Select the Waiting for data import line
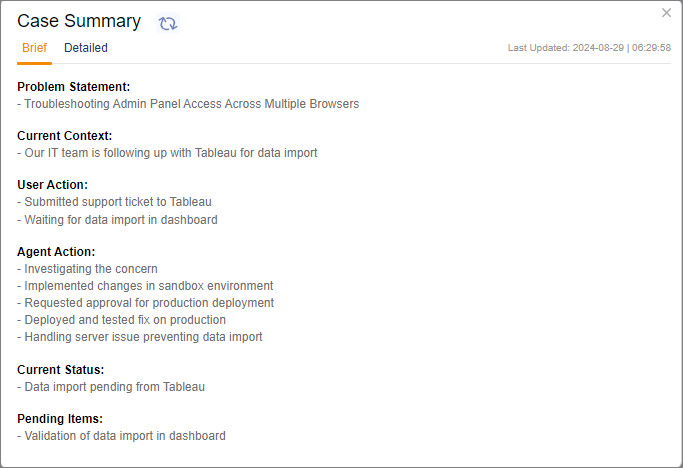683x468 pixels. [117, 220]
